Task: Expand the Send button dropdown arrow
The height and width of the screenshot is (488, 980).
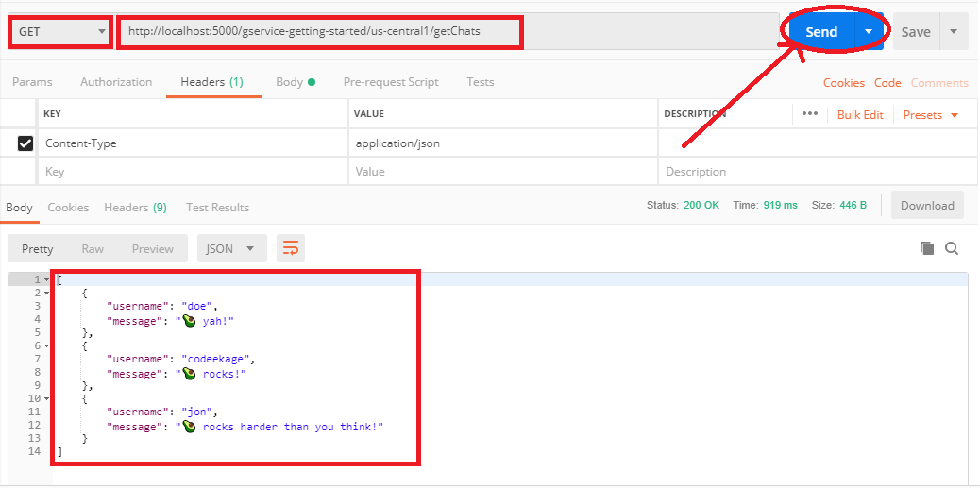Action: tap(869, 31)
